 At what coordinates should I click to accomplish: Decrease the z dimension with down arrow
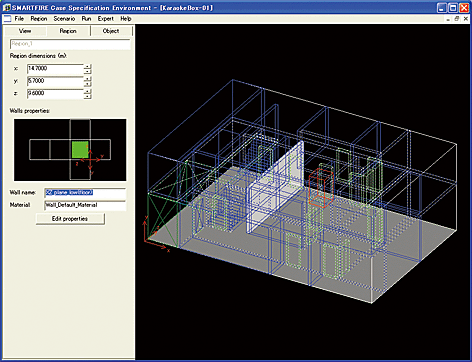[87, 96]
